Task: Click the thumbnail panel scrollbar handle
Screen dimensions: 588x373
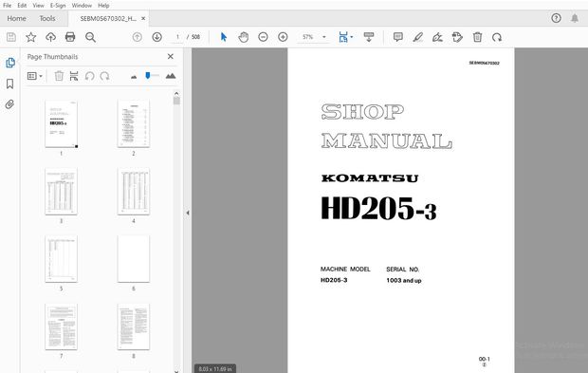Action: pyautogui.click(x=176, y=101)
